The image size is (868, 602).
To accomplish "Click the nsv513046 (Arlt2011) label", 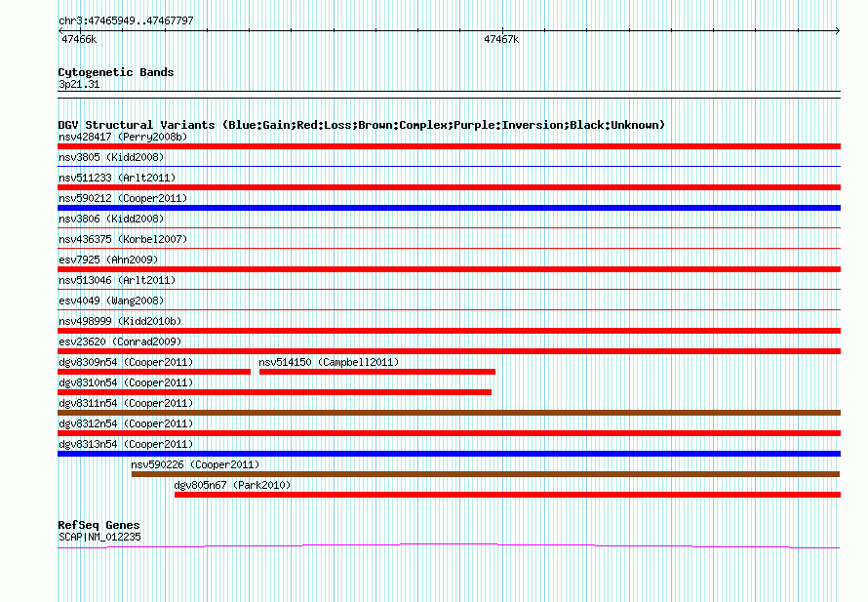I will [117, 280].
